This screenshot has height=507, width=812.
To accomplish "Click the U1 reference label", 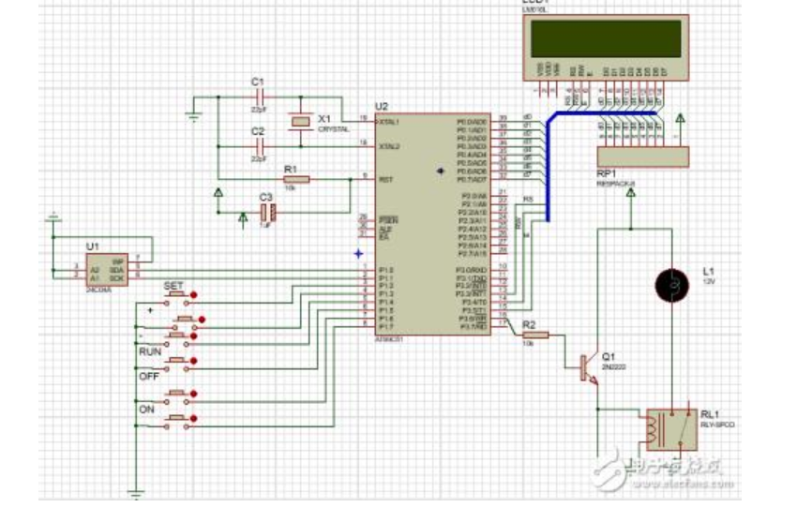I will tap(92, 246).
